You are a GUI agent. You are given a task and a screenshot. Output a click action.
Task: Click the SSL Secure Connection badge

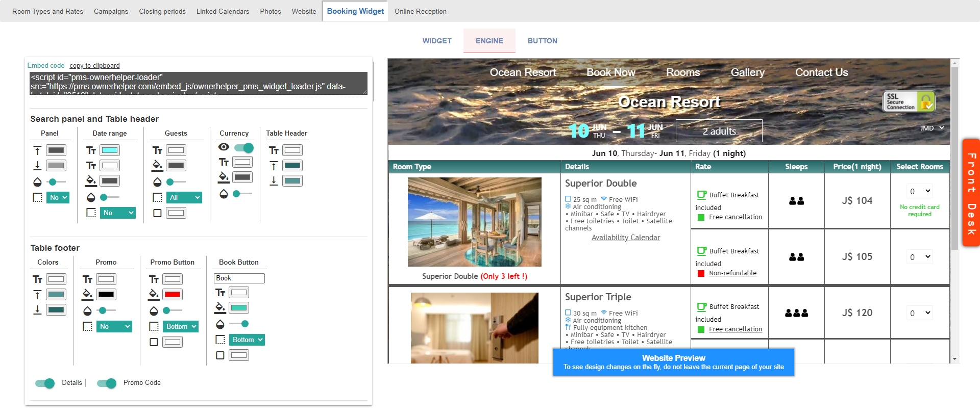click(x=909, y=101)
